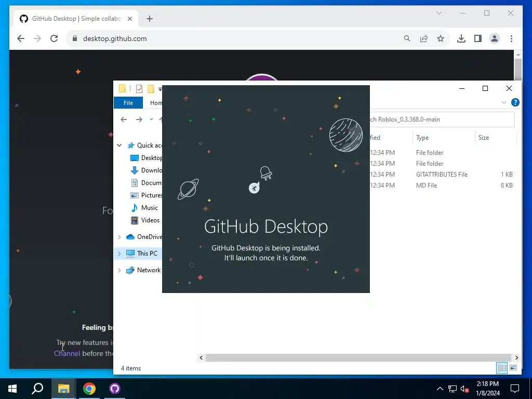This screenshot has width=532, height=399.
Task: Click File Explorer taskbar icon
Action: (x=63, y=389)
